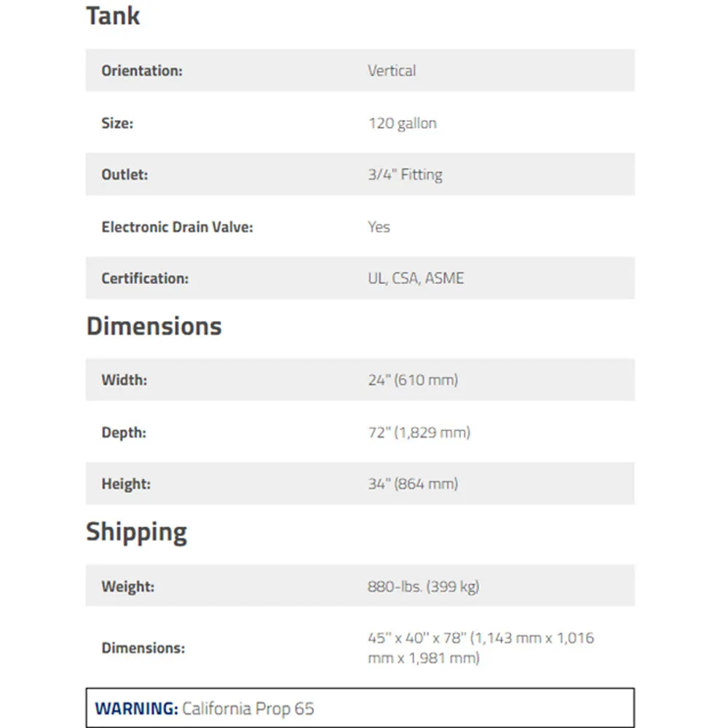
Task: Click the Tank section heading
Action: click(113, 16)
